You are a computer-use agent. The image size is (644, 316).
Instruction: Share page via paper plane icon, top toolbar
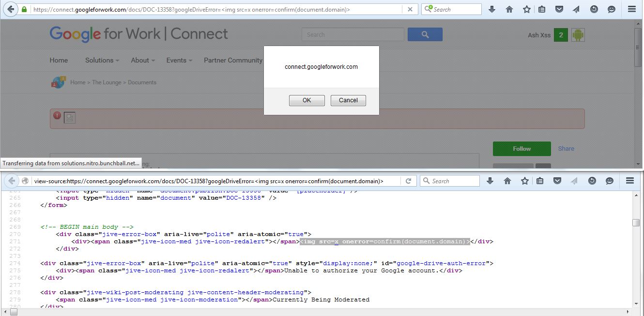pyautogui.click(x=576, y=9)
